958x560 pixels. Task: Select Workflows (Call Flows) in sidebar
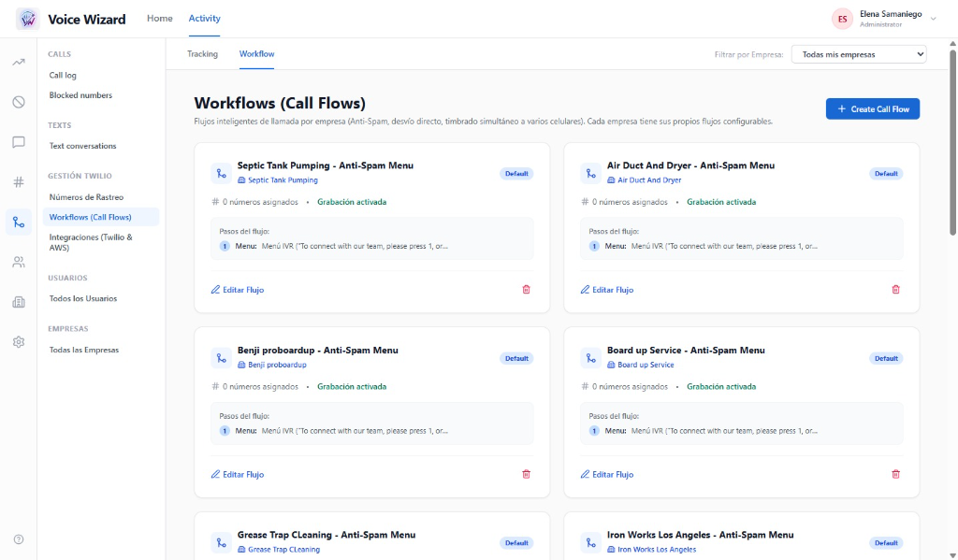[x=101, y=217]
